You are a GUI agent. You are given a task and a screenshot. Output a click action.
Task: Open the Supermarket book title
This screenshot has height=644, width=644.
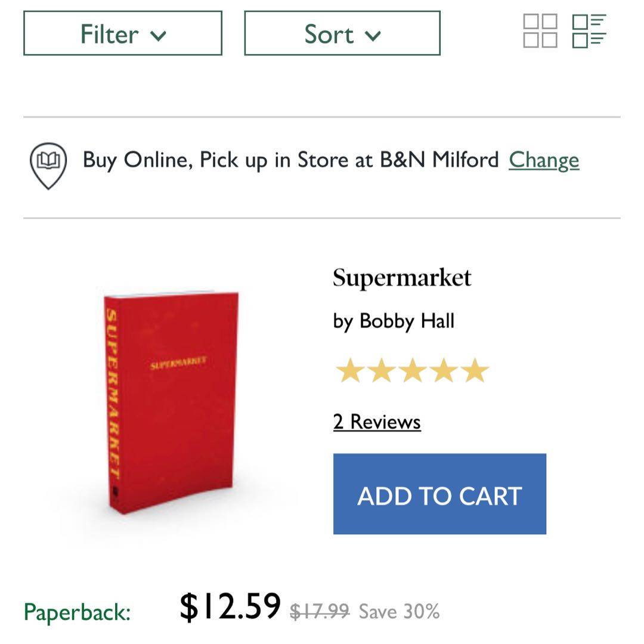pos(402,278)
